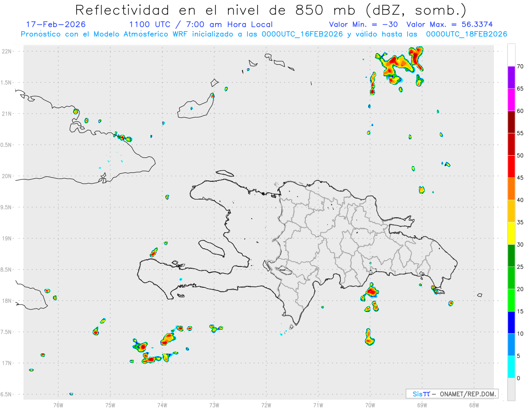Image resolution: width=532 pixels, height=411 pixels.
Task: Pick the dark green 25–30 dBZ colorbar segment
Action: 511,256
